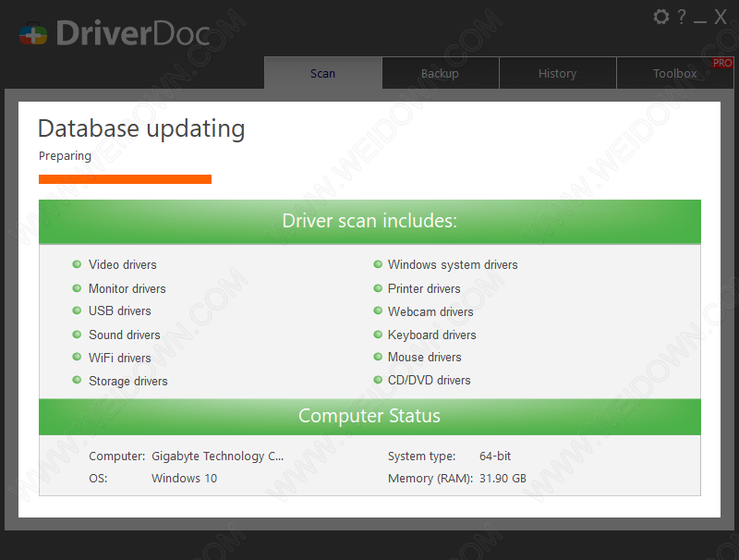Viewport: 739px width, 560px height.
Task: Close the DriverDoc window
Action: click(721, 17)
